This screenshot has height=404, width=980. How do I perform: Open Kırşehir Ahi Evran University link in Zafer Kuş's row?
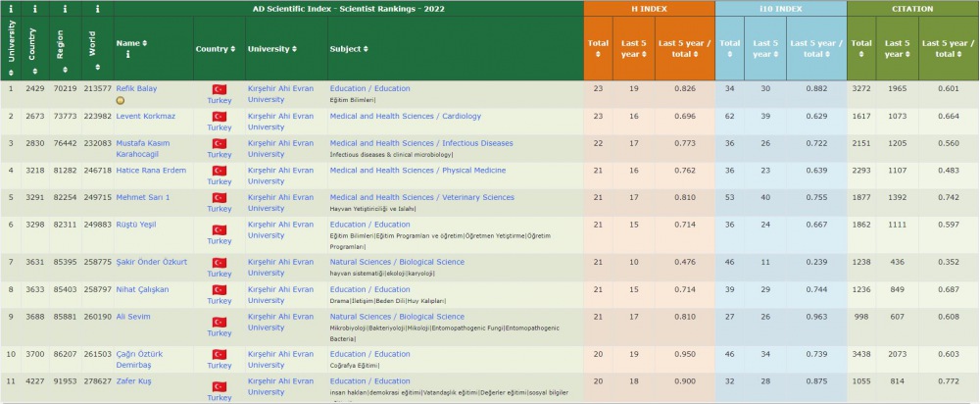(x=280, y=386)
